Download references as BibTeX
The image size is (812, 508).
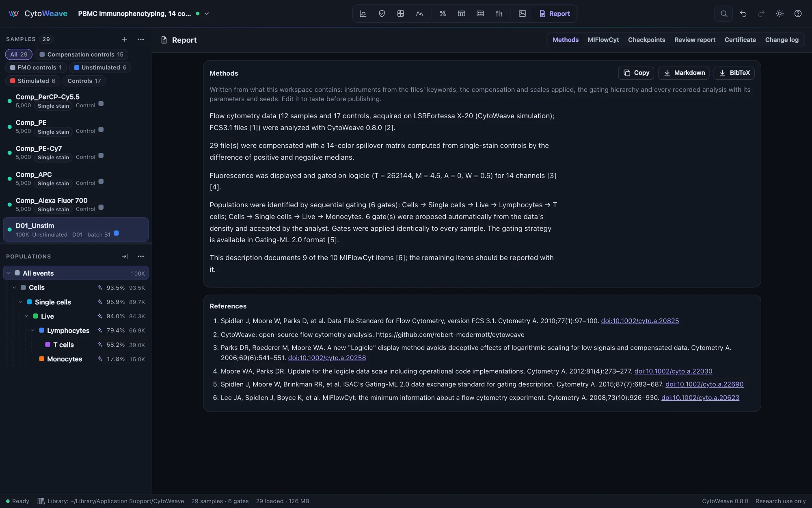734,73
